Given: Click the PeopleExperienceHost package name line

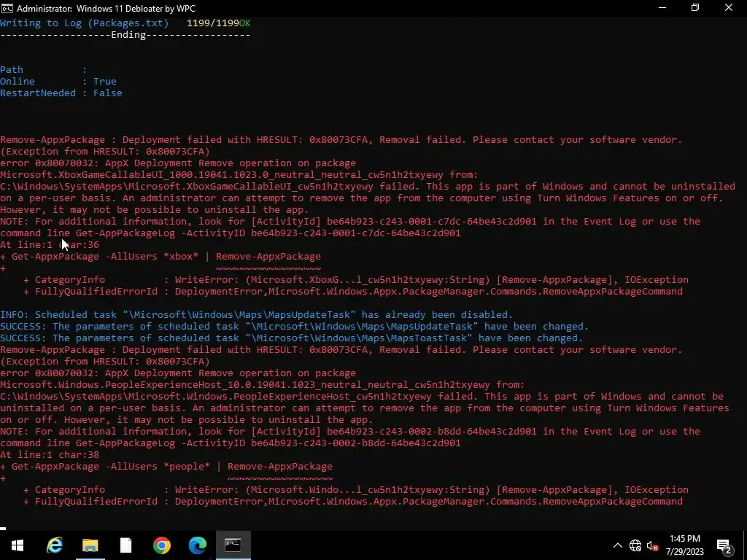Looking at the screenshot, I should [263, 385].
